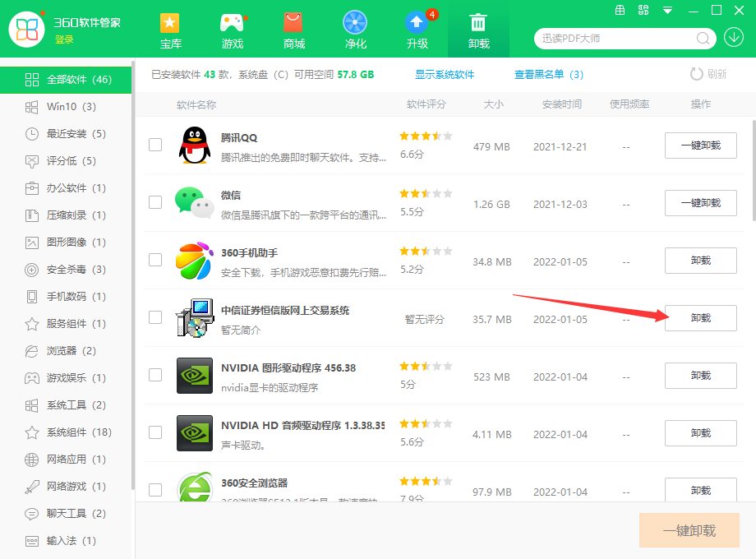Sort by 大小 column header

click(493, 104)
